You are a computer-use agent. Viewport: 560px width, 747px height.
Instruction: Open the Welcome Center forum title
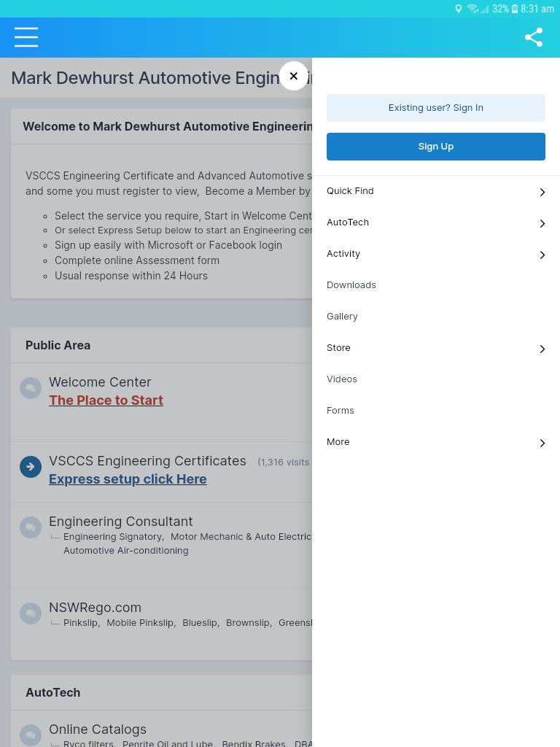pyautogui.click(x=100, y=382)
